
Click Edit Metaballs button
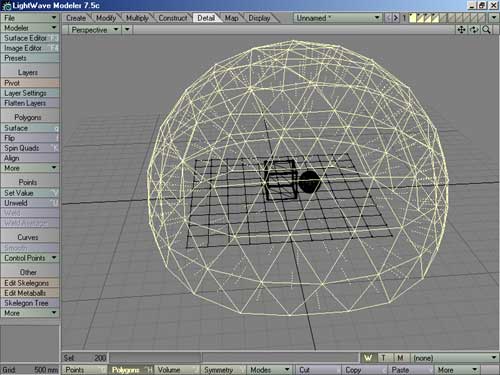[30, 293]
